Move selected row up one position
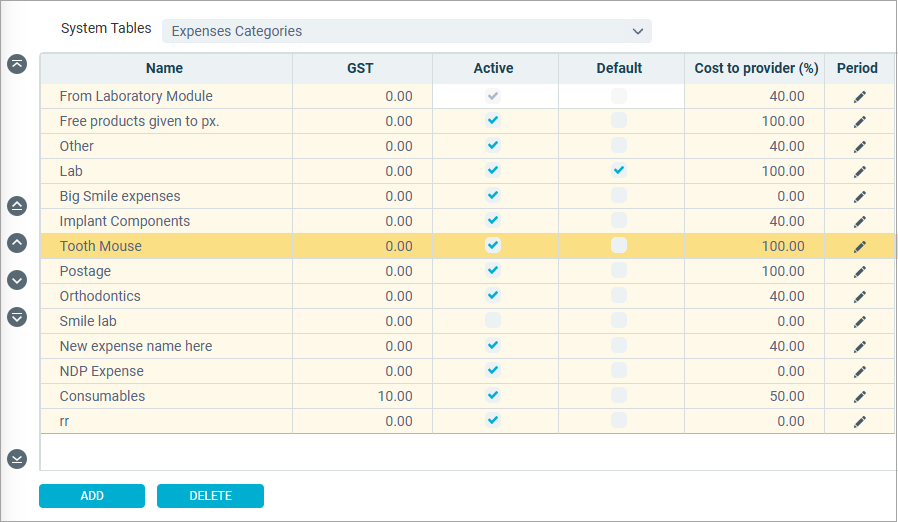Image resolution: width=898 pixels, height=522 pixels. [17, 243]
